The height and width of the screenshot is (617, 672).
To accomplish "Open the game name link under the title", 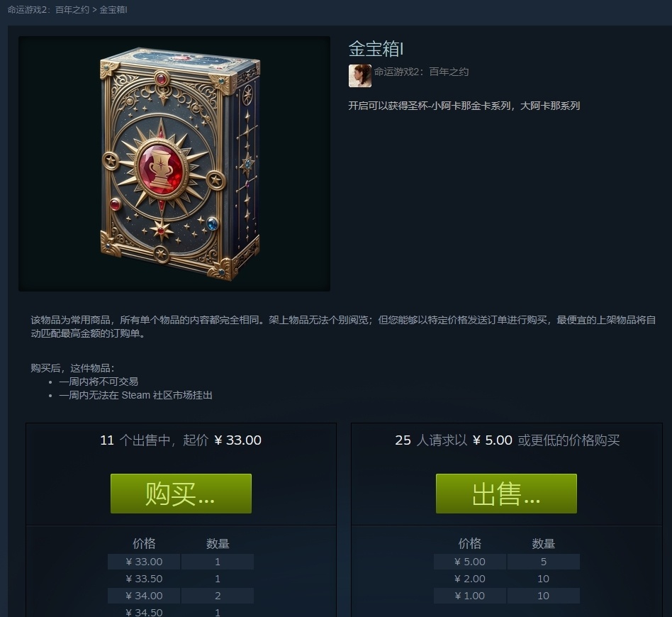I will point(421,72).
